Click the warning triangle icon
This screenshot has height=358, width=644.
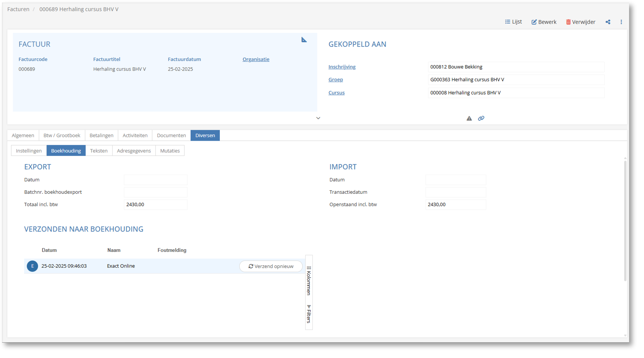(469, 119)
